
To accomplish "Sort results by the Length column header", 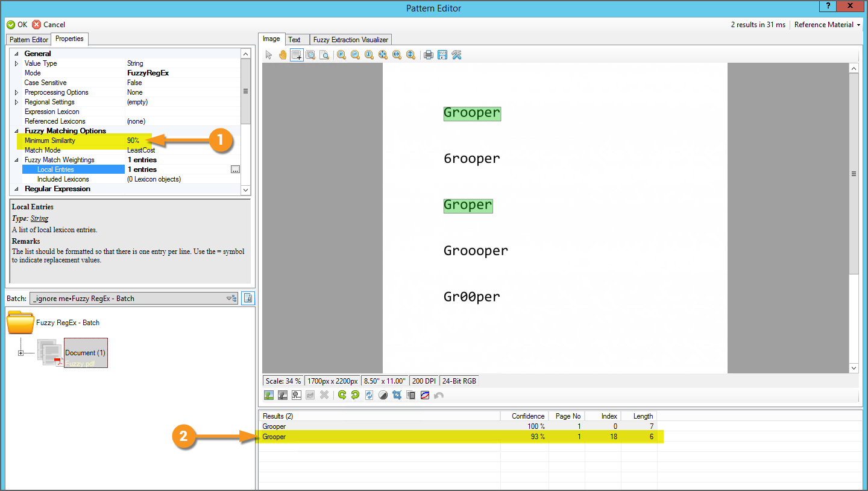I will [638, 416].
